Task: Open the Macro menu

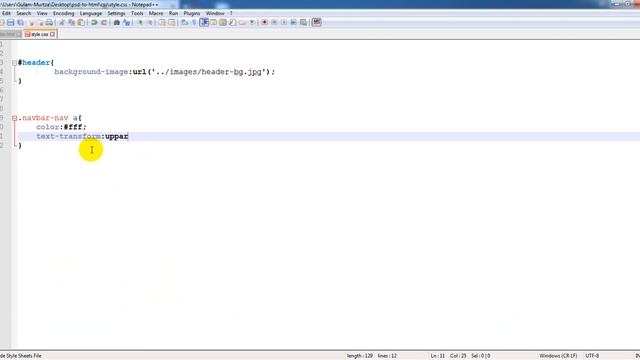Action: [x=156, y=13]
